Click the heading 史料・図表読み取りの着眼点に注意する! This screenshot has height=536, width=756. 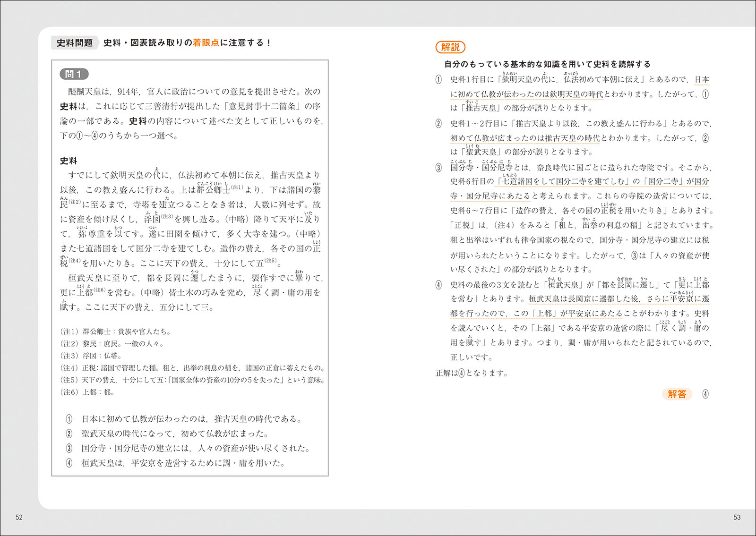tap(187, 43)
